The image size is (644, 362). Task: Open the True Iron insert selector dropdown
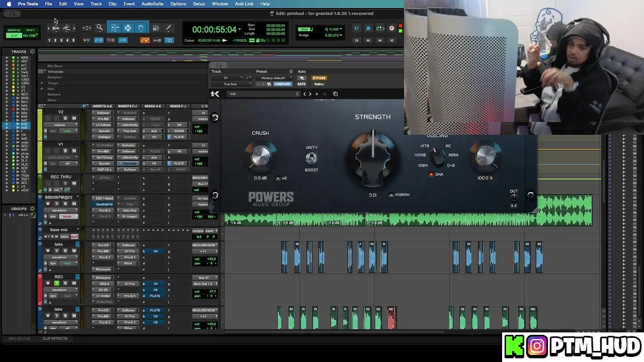[231, 84]
